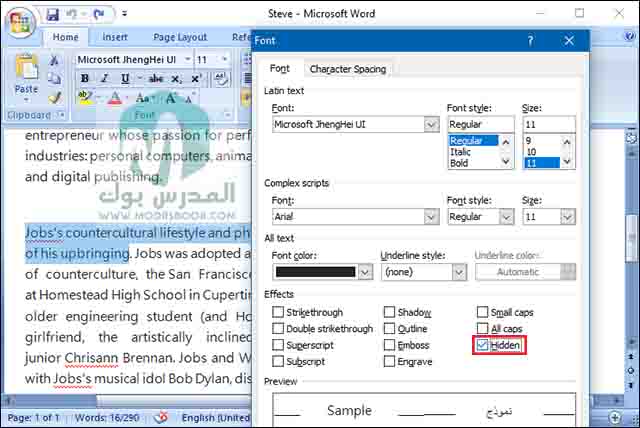Select Italic in the Font style list
Image resolution: width=640 pixels, height=428 pixels.
[460, 152]
